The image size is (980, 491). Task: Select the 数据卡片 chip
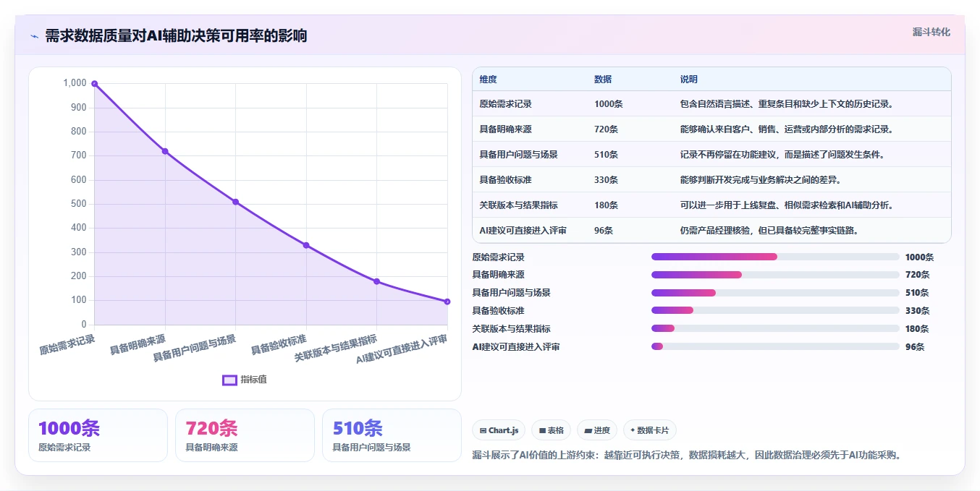(650, 430)
